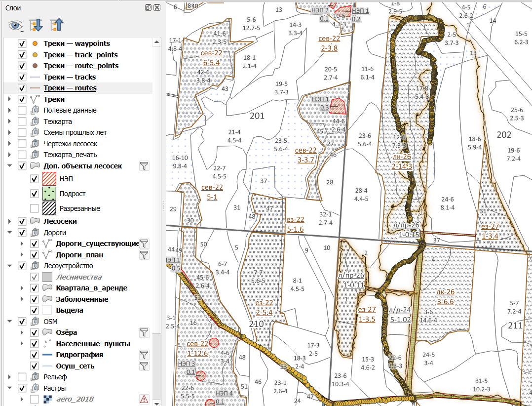Close the Слои panel

click(157, 7)
